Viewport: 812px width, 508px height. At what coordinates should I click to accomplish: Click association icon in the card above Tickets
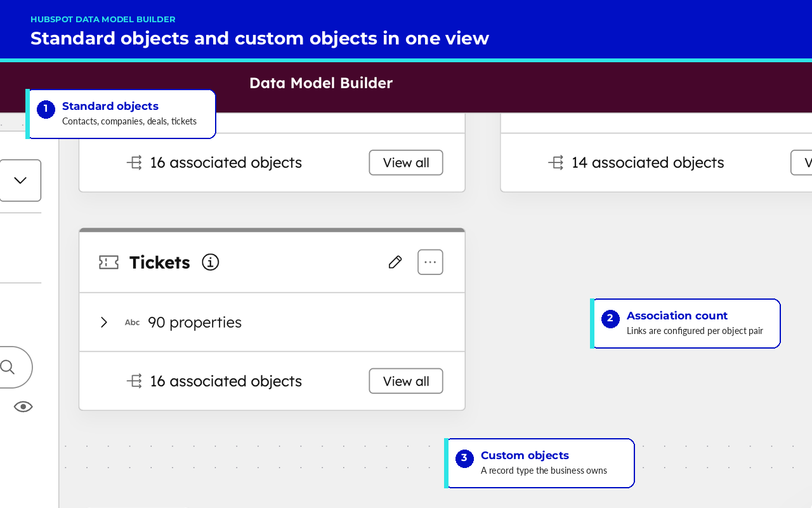[x=134, y=163]
